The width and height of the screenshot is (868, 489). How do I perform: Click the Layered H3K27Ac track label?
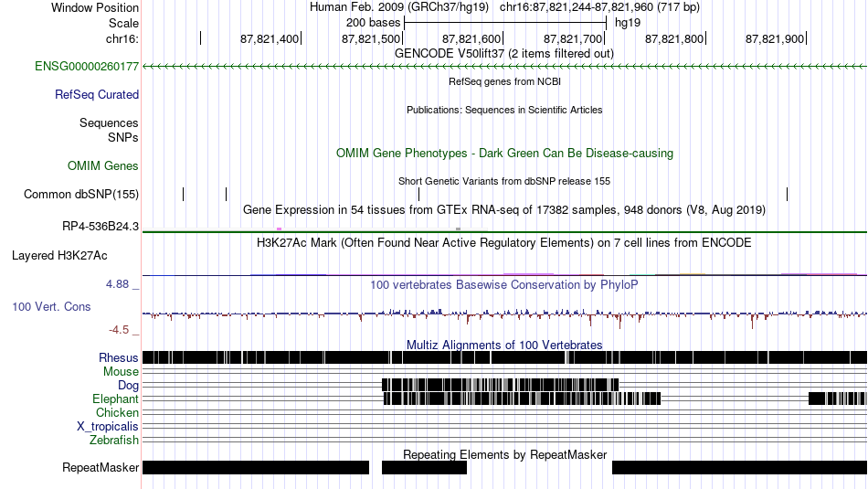click(x=59, y=256)
